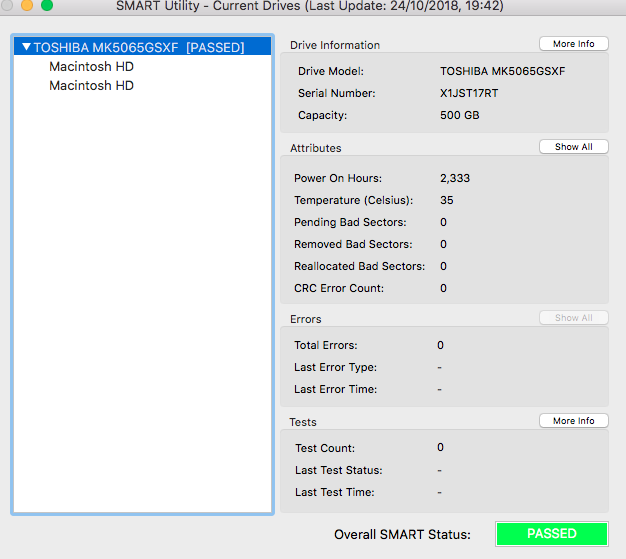Open More Info for Tests
626x559 pixels.
tap(574, 421)
